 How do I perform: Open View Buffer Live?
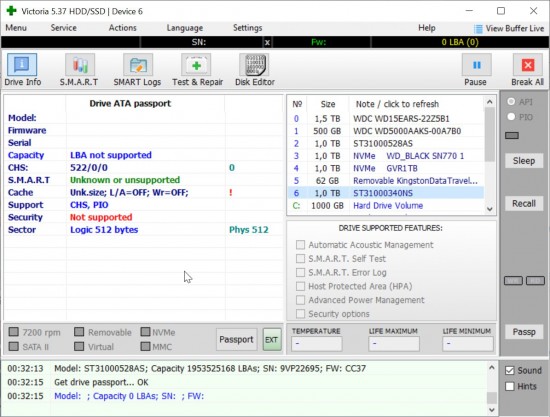tap(509, 28)
